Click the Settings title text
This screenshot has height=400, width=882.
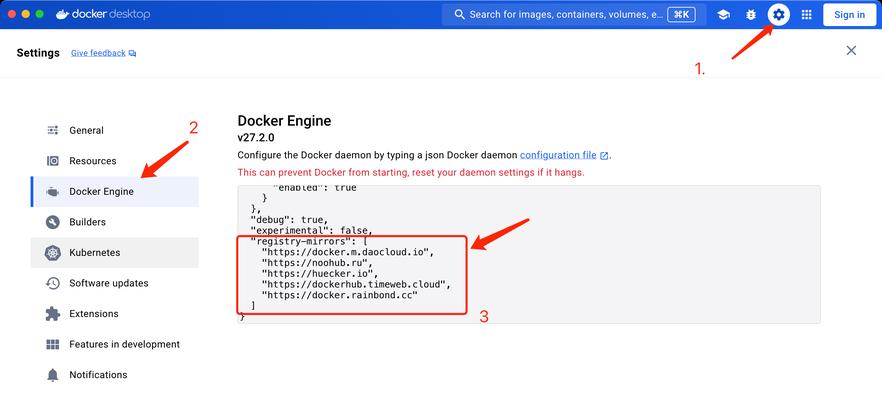pos(38,53)
